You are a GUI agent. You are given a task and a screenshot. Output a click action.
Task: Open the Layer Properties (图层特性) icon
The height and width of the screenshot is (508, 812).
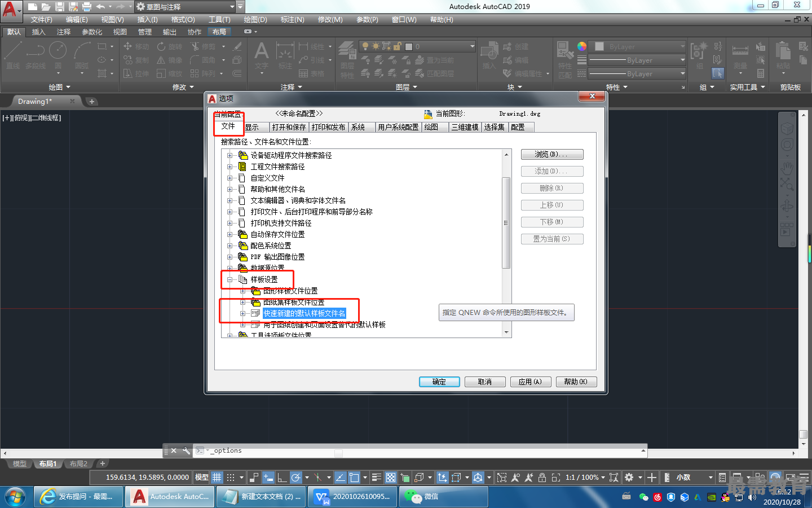click(347, 59)
